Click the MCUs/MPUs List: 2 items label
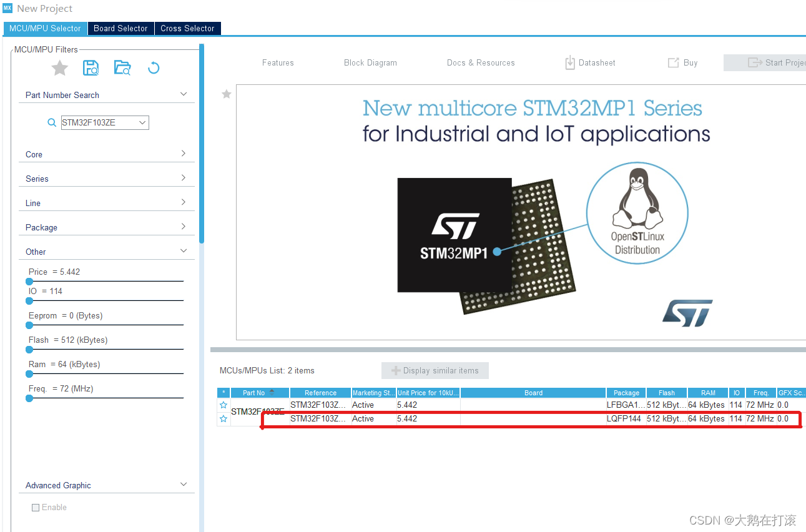Image resolution: width=806 pixels, height=532 pixels. pos(267,370)
